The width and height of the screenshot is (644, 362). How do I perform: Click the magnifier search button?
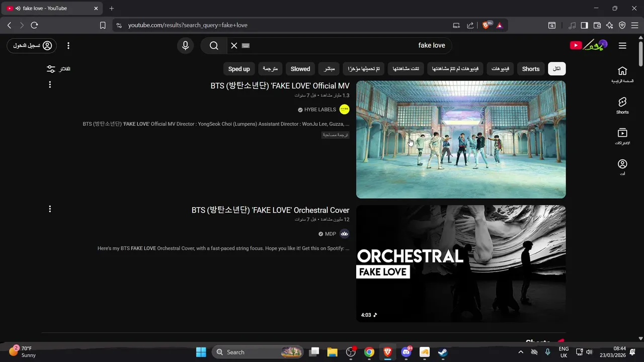pyautogui.click(x=214, y=46)
